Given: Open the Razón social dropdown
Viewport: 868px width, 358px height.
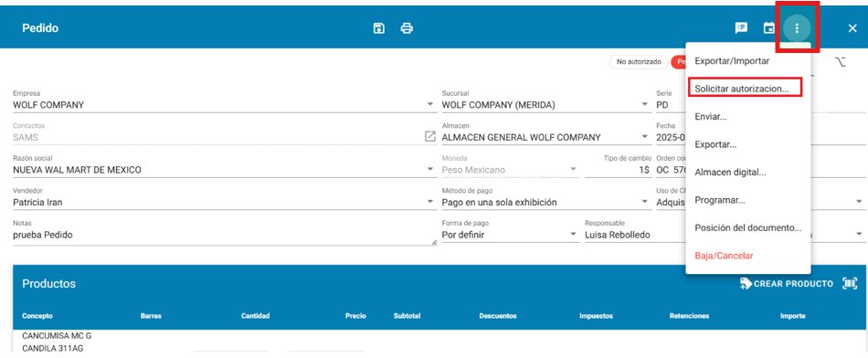Looking at the screenshot, I should coord(430,169).
